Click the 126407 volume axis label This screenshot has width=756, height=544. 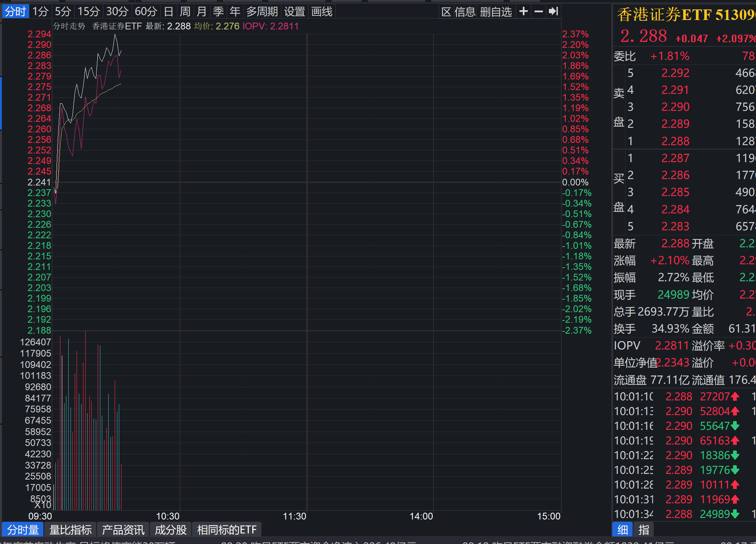tap(35, 342)
